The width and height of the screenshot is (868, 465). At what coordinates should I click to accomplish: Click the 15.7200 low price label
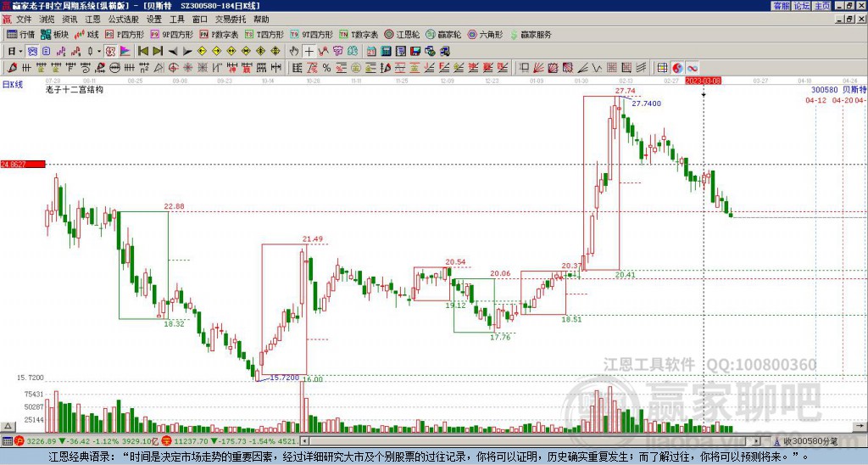[285, 378]
